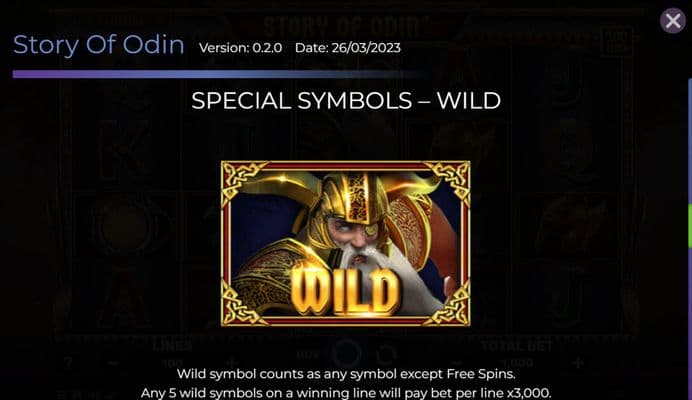Decrease lines with the dimmed minus icon

tap(113, 363)
